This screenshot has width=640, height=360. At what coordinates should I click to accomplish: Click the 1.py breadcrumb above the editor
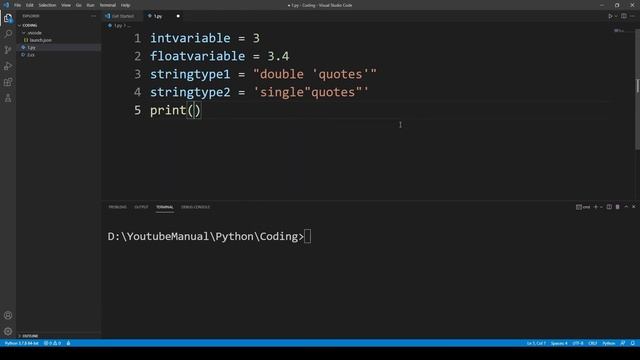tap(118, 26)
